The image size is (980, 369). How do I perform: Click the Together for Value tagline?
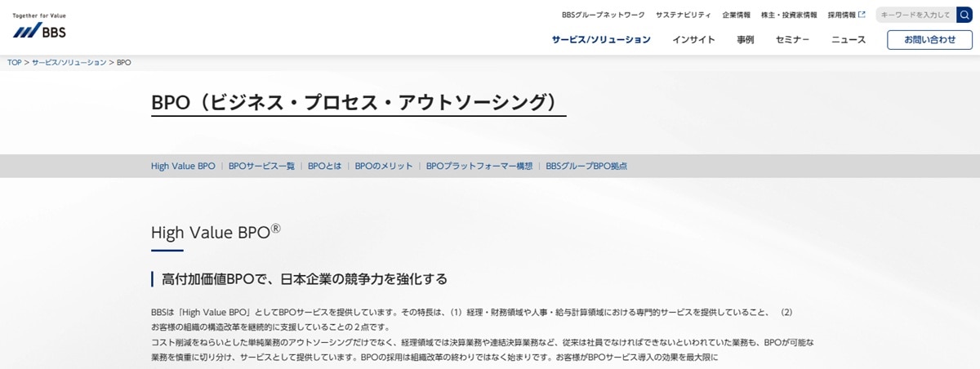pos(39,16)
